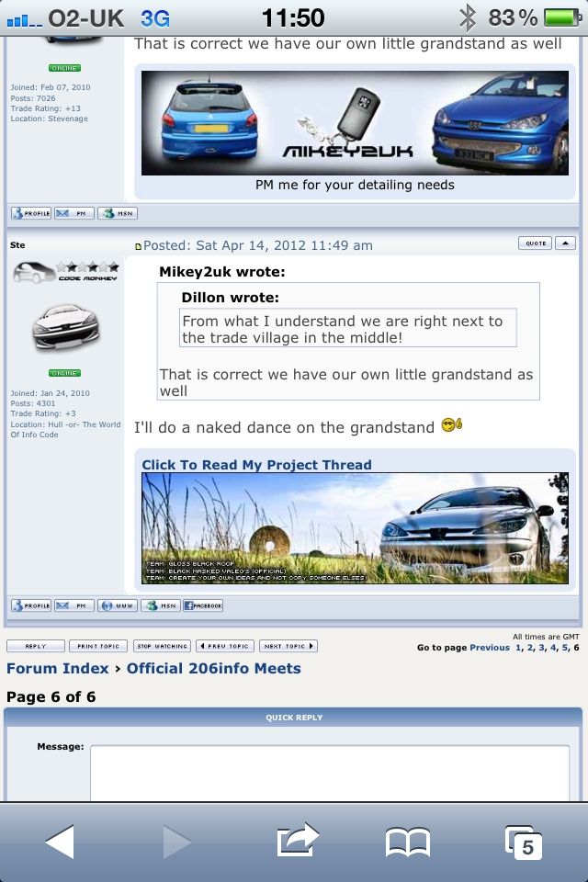View Mikey2uk's profile

point(31,213)
